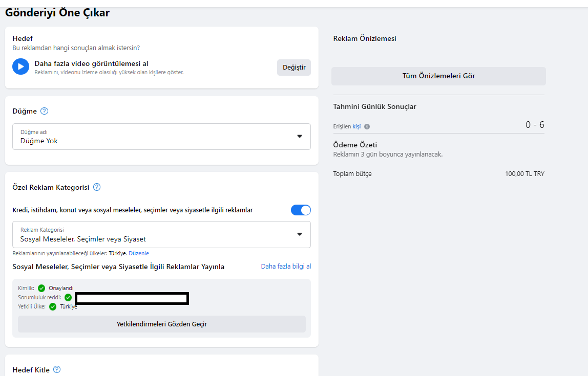Open the Daha fazla bilgi al link
The width and height of the screenshot is (588, 376).
click(286, 267)
